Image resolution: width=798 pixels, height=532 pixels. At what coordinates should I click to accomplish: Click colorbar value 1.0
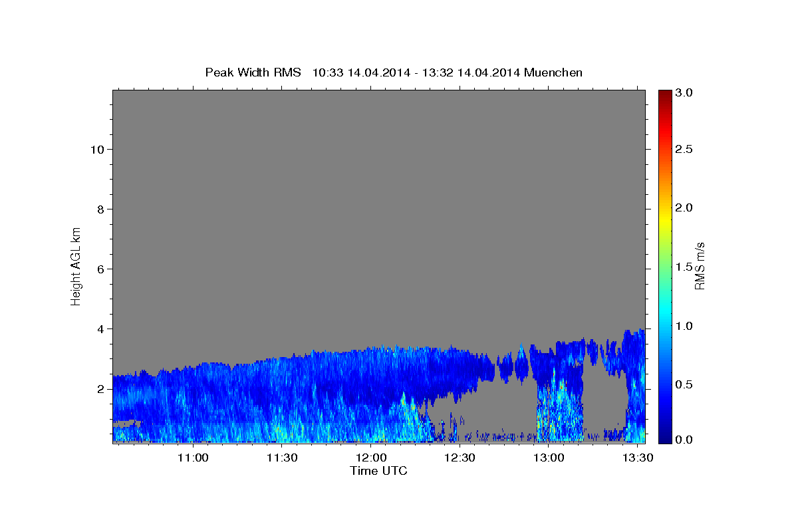pos(684,326)
